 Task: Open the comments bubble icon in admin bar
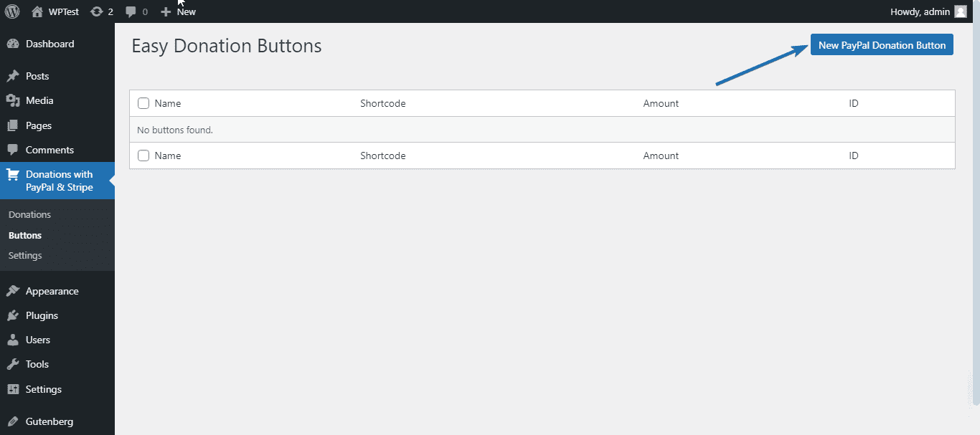(x=131, y=11)
